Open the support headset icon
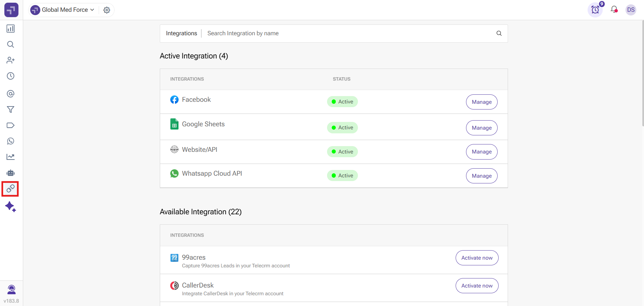644x306 pixels. click(x=11, y=290)
